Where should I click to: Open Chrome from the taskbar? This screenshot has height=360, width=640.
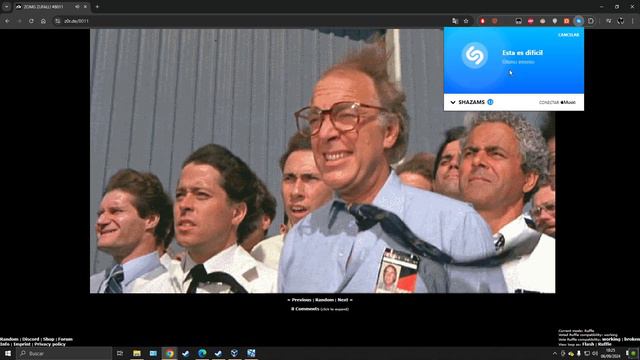coord(169,353)
